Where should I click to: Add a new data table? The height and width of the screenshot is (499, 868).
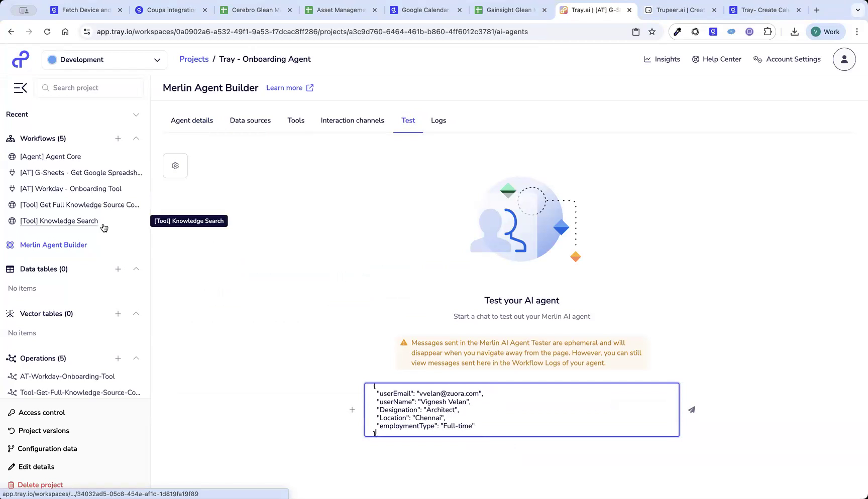(x=118, y=269)
